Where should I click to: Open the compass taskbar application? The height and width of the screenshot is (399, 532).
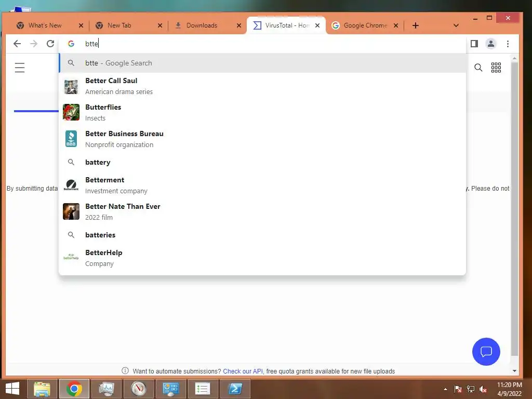pyautogui.click(x=138, y=389)
